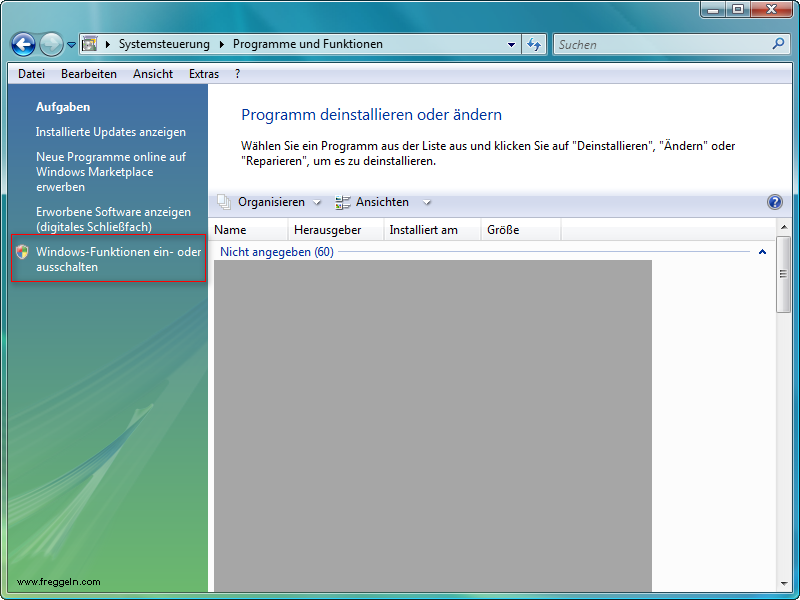Select Systemsteuerung in the breadcrumb
Viewport: 800px width, 600px height.
point(164,44)
